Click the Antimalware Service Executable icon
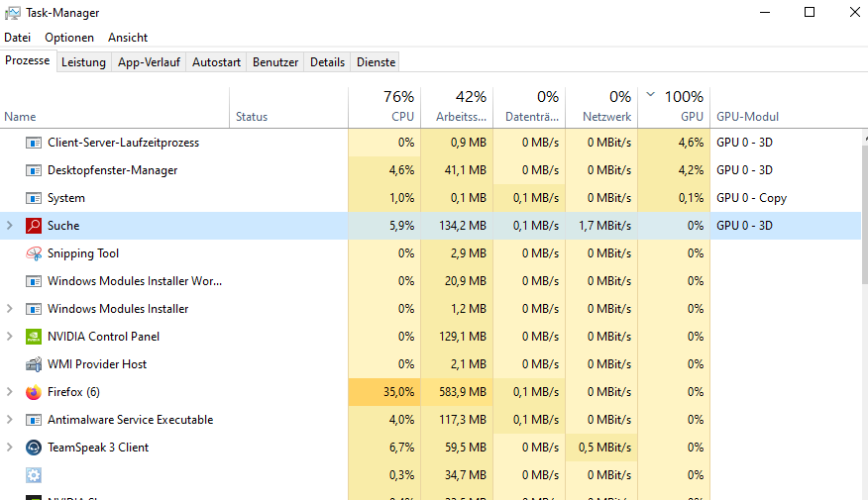Image resolution: width=868 pixels, height=500 pixels. pyautogui.click(x=34, y=420)
